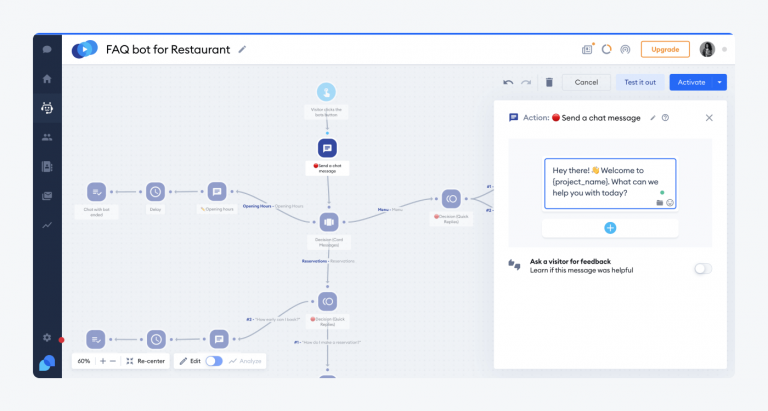Screen dimensions: 768x411
Task: Open the Visitors section in sidebar
Action: coord(47,137)
